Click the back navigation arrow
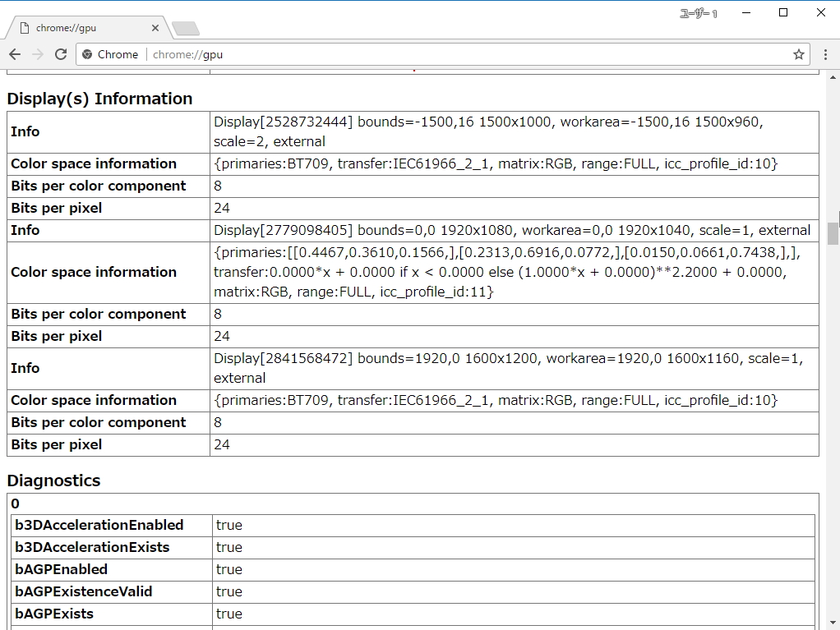Viewport: 840px width, 630px height. (x=15, y=54)
